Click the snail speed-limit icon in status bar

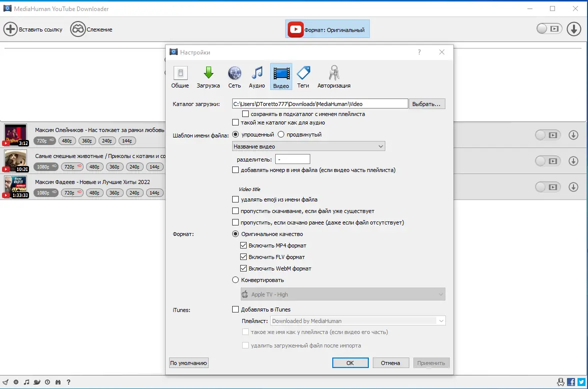37,382
